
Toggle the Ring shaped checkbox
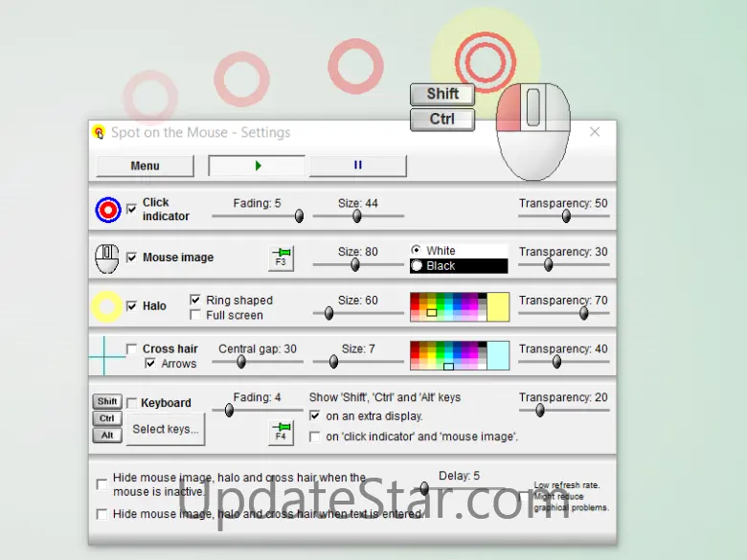click(x=194, y=300)
